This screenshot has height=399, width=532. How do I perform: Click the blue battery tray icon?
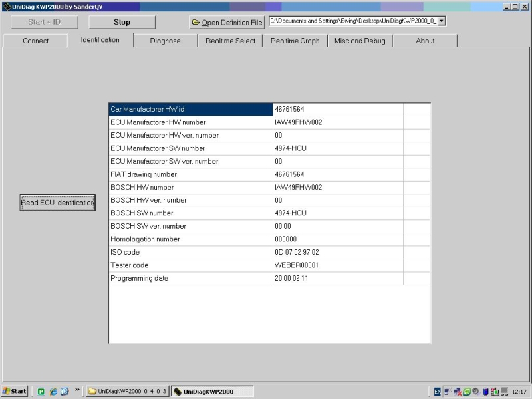485,391
